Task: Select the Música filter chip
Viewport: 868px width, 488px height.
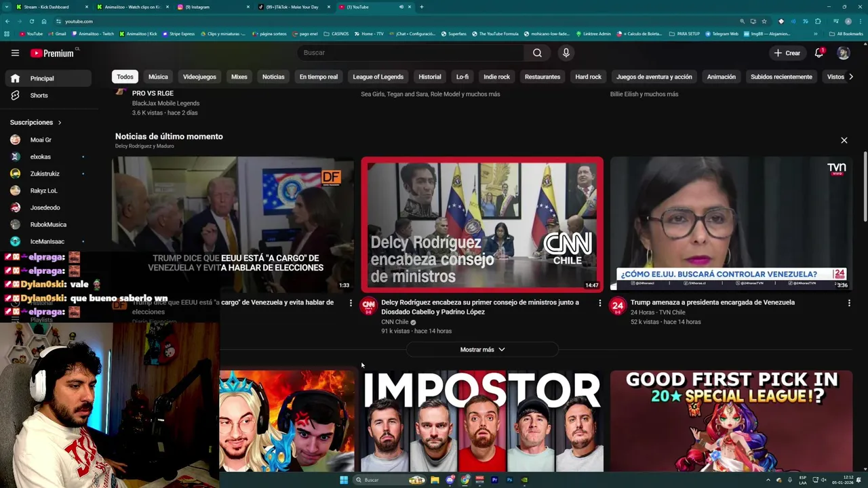Action: pyautogui.click(x=158, y=77)
